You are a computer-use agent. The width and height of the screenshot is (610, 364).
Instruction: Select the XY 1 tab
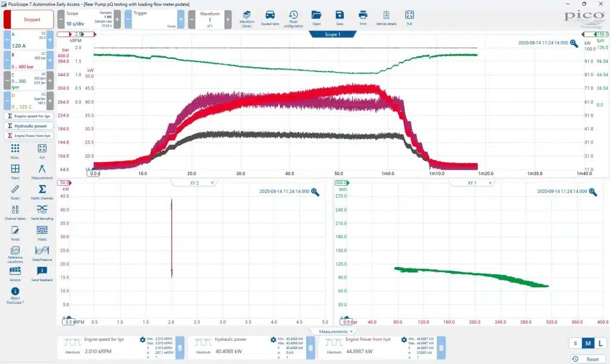(x=472, y=183)
